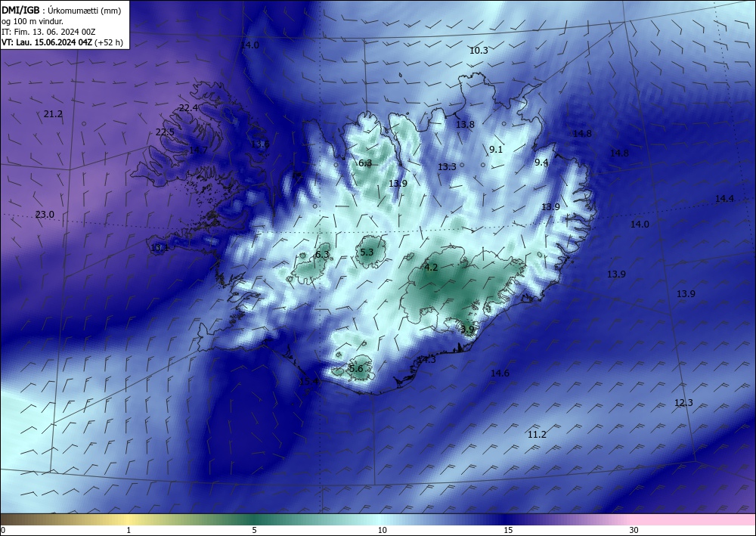
Task: Click the 3.9 value on southern Vatnajökull
Action: point(467,330)
